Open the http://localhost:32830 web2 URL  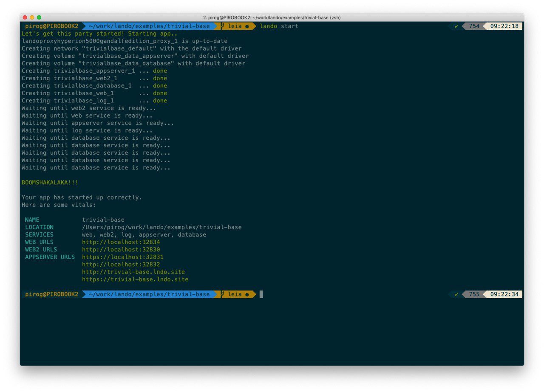(x=121, y=250)
